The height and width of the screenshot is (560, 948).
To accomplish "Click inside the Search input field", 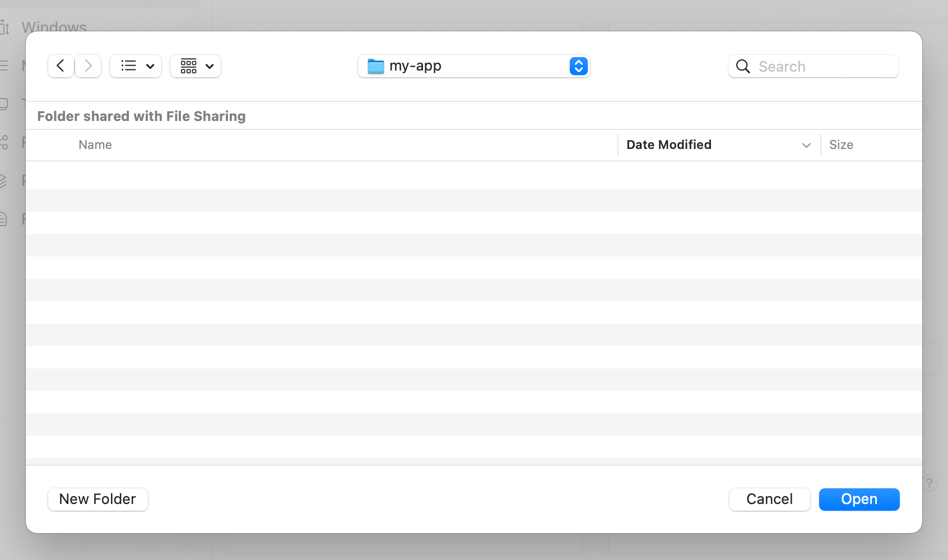I will (x=812, y=66).
